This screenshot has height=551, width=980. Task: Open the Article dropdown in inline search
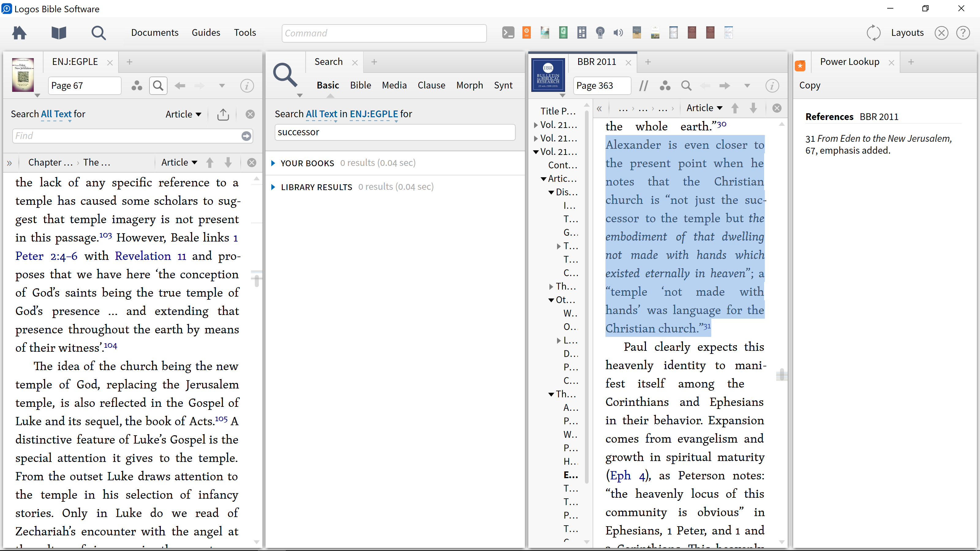(x=183, y=114)
